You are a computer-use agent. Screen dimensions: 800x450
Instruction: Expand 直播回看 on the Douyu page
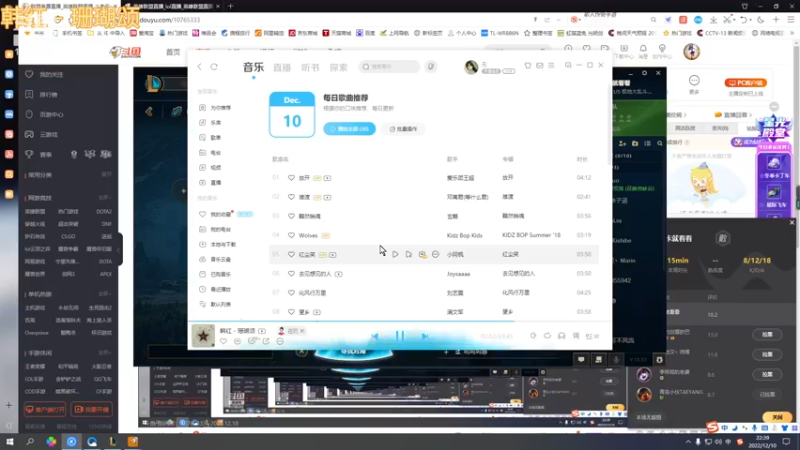[732, 115]
